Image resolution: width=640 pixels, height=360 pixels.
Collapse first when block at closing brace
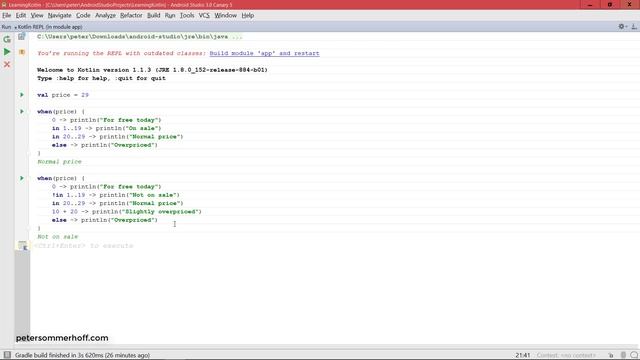[30, 153]
